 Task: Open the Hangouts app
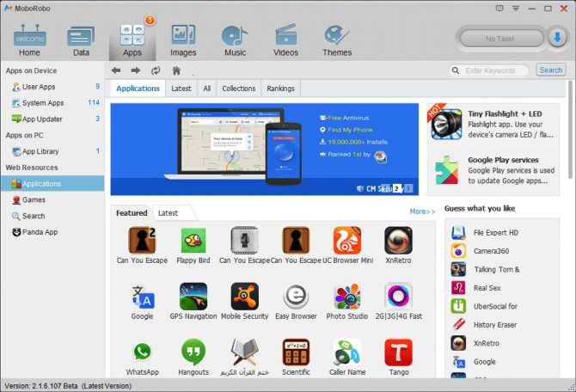tap(193, 357)
